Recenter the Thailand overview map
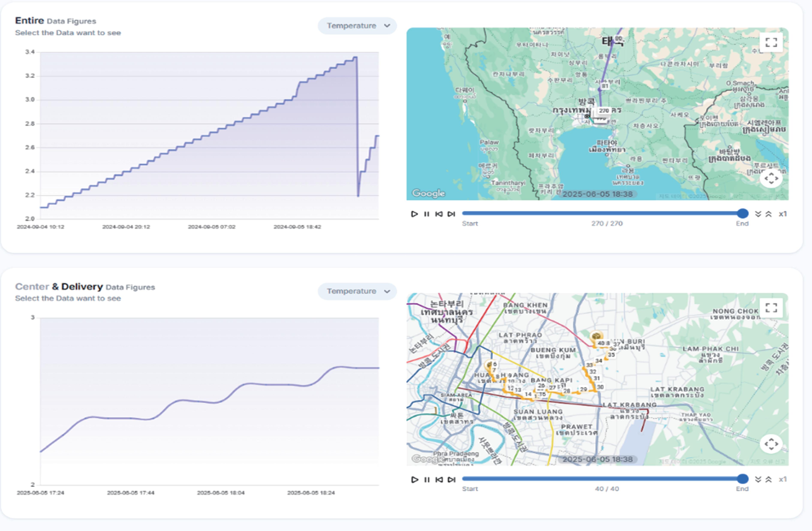Viewport: 812px width, 531px height. [x=771, y=178]
